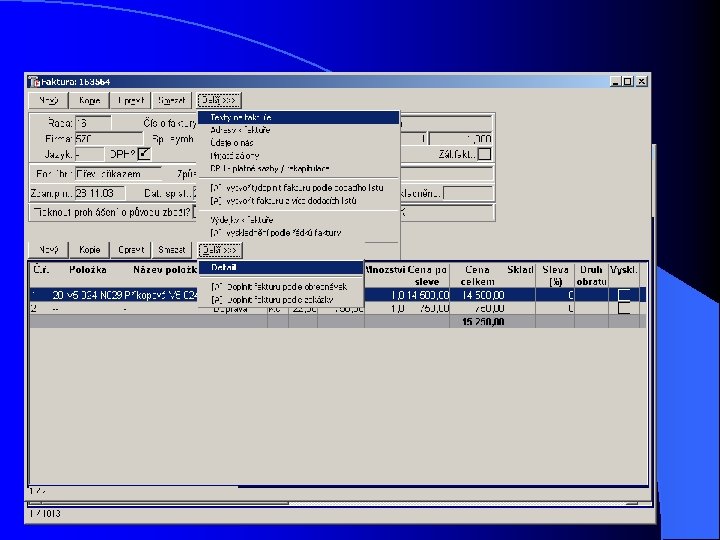Select Detail in the items menu
The image size is (720, 540).
(x=281, y=267)
